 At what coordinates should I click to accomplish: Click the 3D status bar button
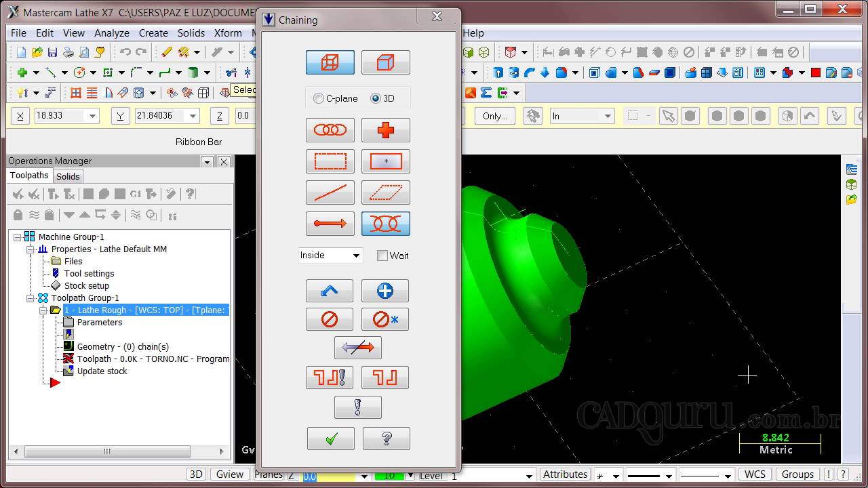click(196, 474)
